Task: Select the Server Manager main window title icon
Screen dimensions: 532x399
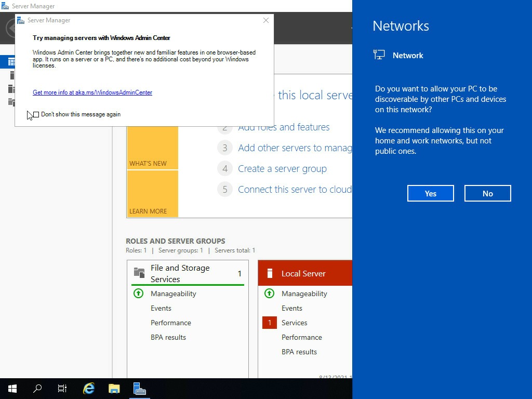Action: coord(5,6)
